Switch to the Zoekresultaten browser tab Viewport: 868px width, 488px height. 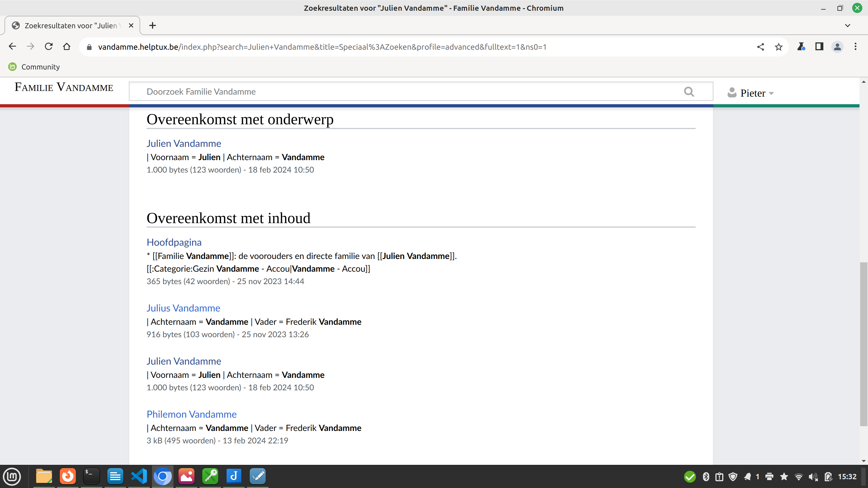[x=68, y=25]
